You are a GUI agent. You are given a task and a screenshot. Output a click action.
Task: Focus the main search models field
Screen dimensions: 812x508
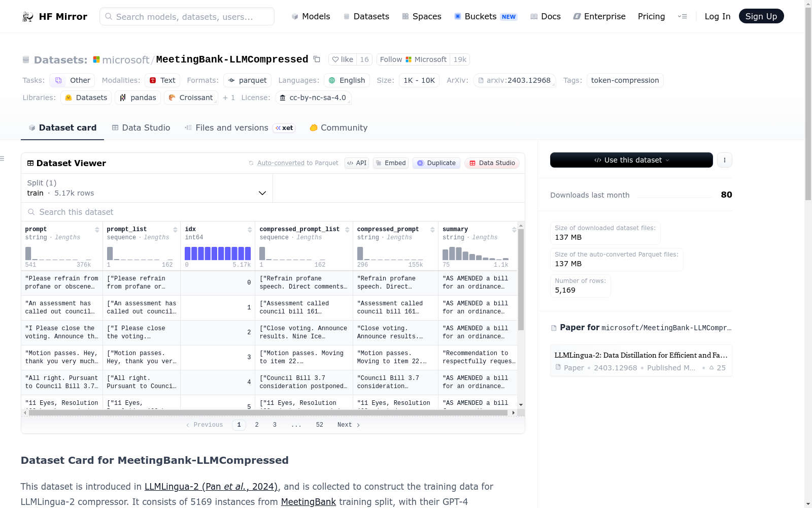pyautogui.click(x=187, y=16)
